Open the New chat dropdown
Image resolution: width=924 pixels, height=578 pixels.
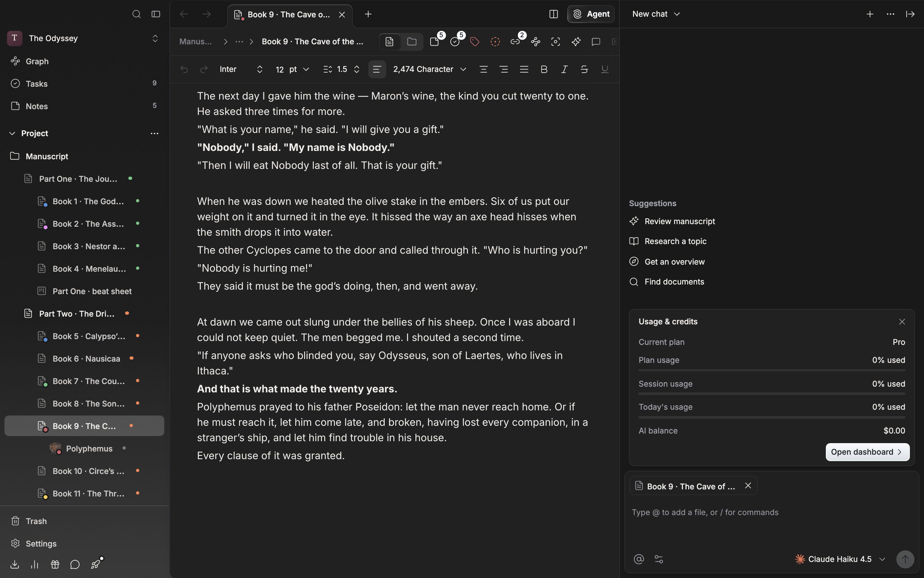pos(656,14)
